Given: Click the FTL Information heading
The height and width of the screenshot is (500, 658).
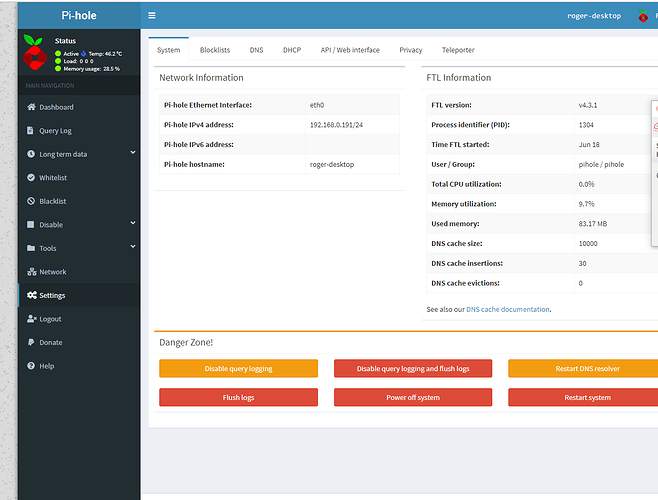Looking at the screenshot, I should tap(458, 78).
